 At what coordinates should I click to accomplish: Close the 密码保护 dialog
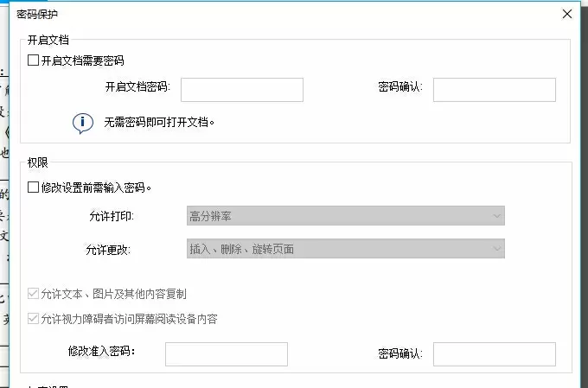click(567, 14)
